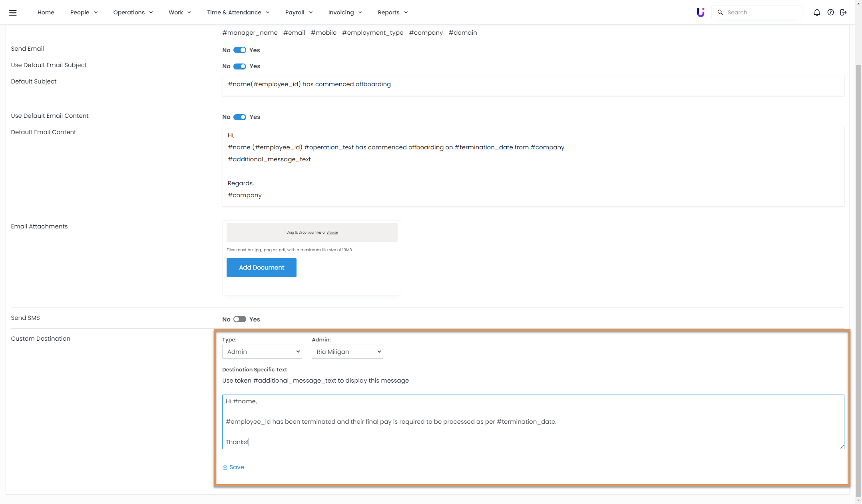Screen dimensions: 862x504
Task: Click the purple U logo icon
Action: click(x=700, y=12)
